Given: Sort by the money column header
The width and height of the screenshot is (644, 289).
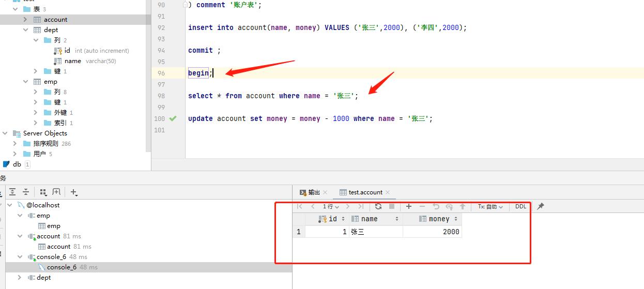Looking at the screenshot, I should pos(439,219).
